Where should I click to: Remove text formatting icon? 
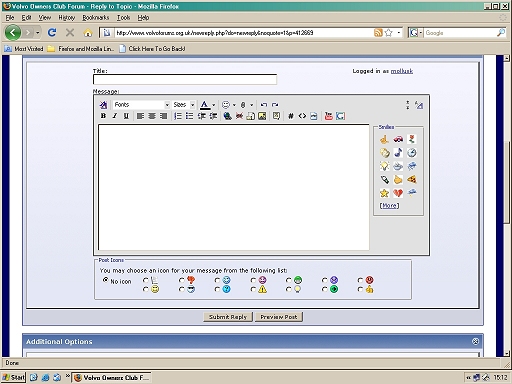103,105
